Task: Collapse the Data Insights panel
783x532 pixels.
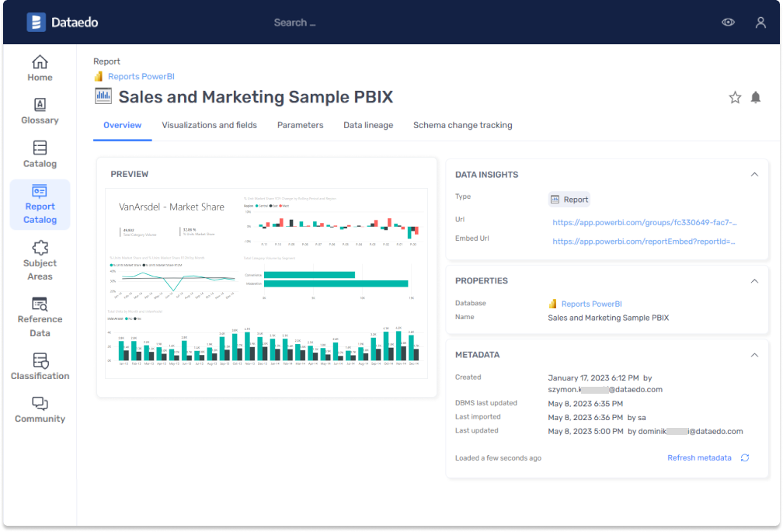Action: 753,174
